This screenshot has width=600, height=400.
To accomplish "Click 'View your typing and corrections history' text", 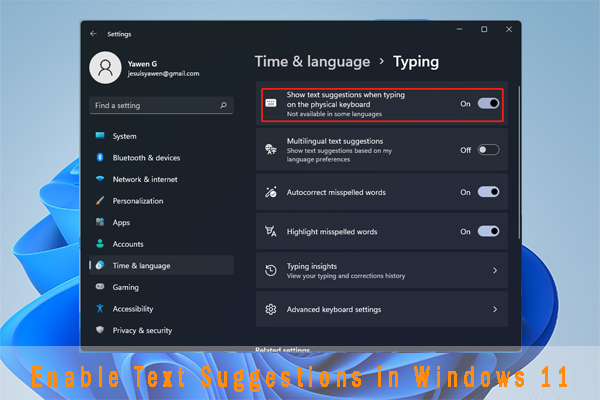I will point(346,276).
